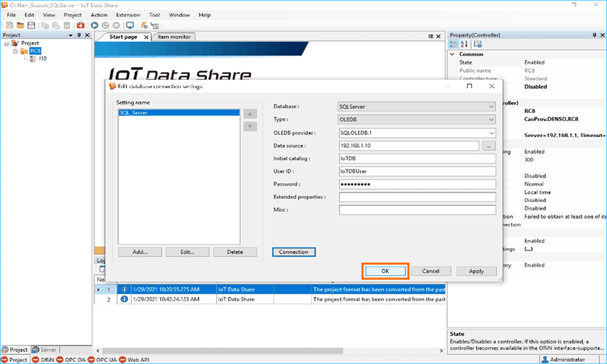Collapse the Project root tree node

[6, 43]
